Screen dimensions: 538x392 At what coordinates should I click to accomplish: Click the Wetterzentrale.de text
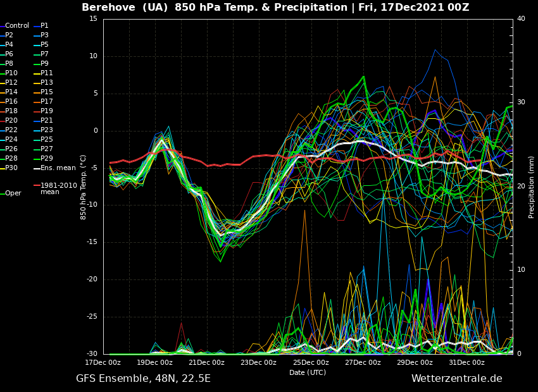click(x=456, y=379)
